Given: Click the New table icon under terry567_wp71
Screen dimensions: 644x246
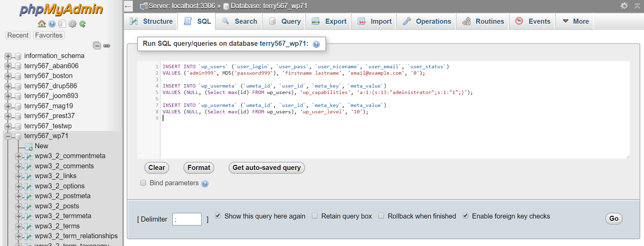Looking at the screenshot, I should (x=29, y=147).
